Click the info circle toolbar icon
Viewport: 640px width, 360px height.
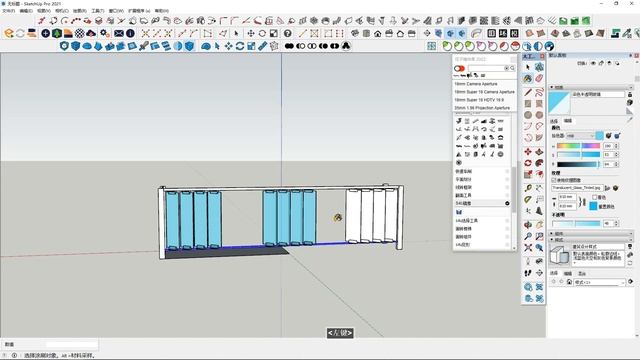[x=130, y=33]
